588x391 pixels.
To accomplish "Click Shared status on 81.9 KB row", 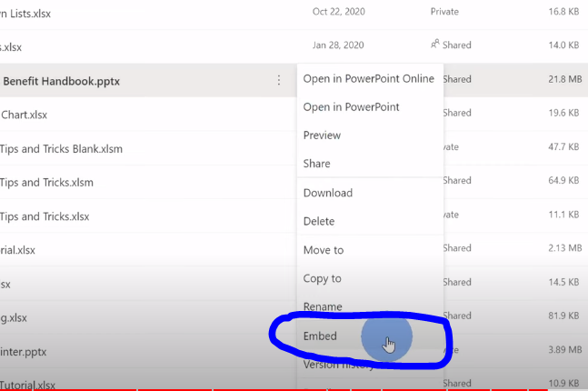I will [x=457, y=316].
